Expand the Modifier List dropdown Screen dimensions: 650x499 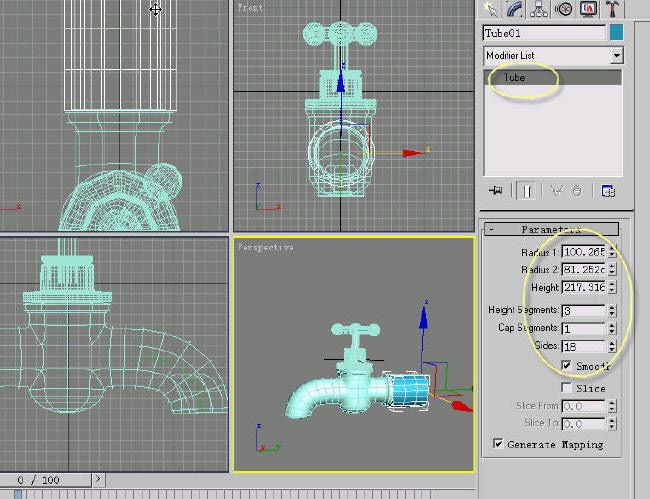(x=617, y=56)
